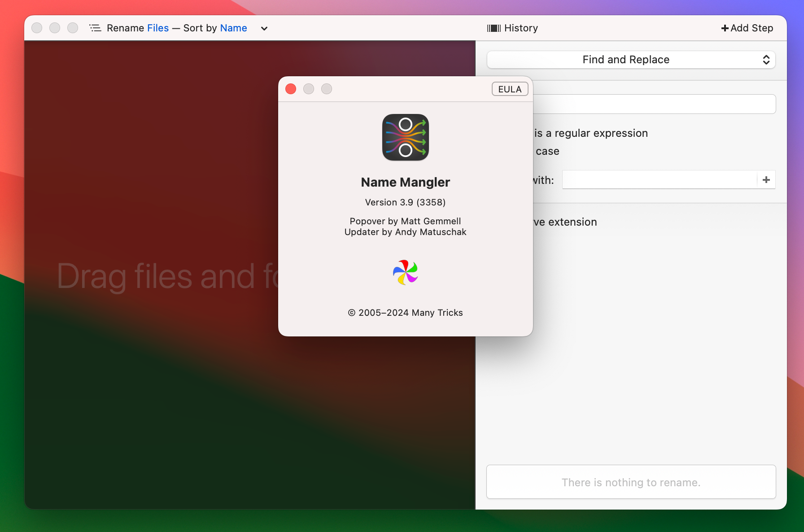Click the plus button next to the with field
This screenshot has width=804, height=532.
[x=766, y=179]
